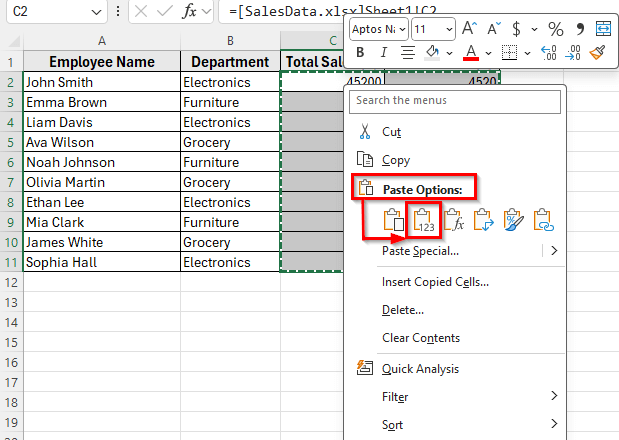Apply the Fill Color bucket

click(432, 52)
